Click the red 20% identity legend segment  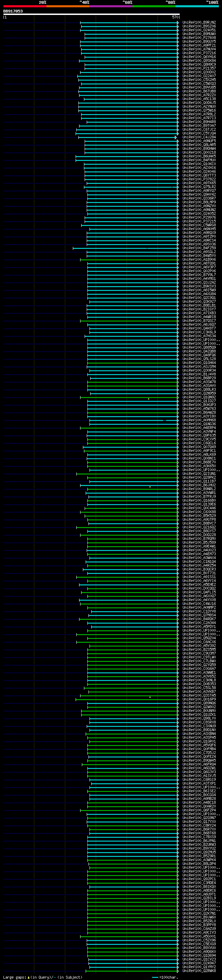coord(25,6)
